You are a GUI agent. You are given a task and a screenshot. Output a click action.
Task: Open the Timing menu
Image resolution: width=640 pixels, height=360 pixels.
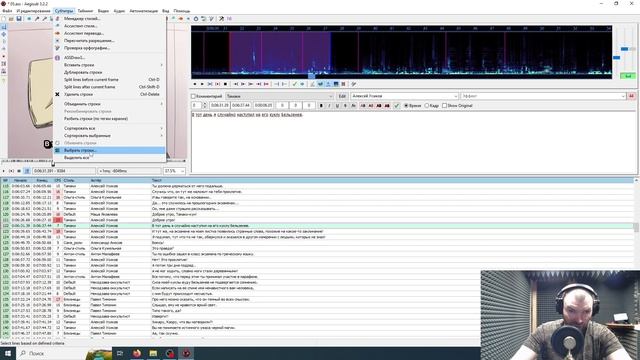pos(85,11)
